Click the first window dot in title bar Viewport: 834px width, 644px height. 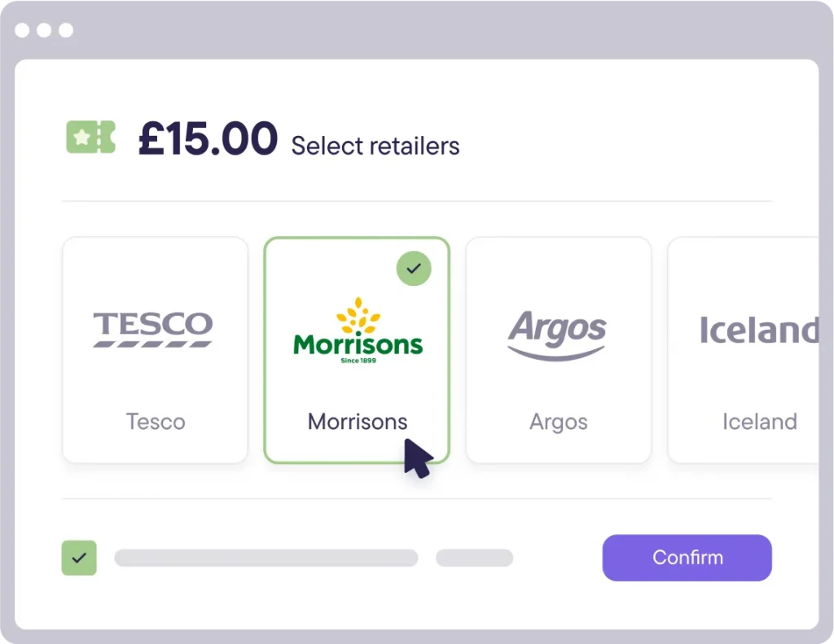click(x=22, y=30)
